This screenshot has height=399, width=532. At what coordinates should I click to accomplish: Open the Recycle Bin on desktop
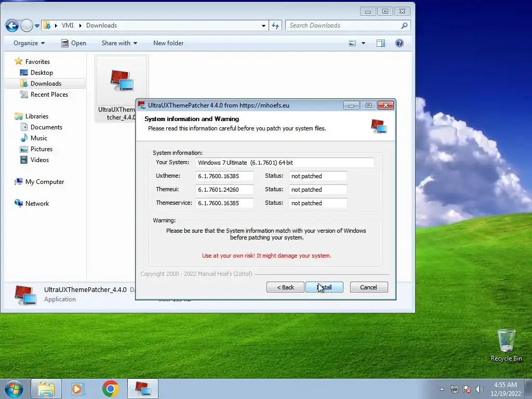[506, 345]
